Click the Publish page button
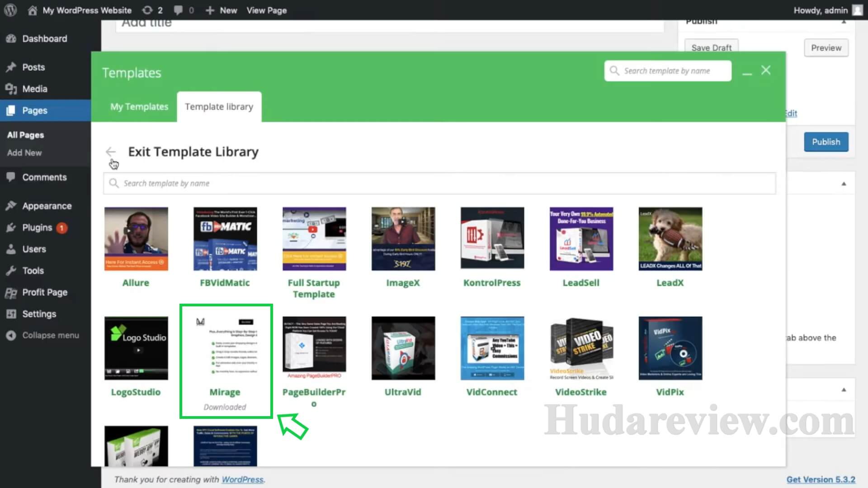Image resolution: width=868 pixels, height=488 pixels. tap(826, 142)
